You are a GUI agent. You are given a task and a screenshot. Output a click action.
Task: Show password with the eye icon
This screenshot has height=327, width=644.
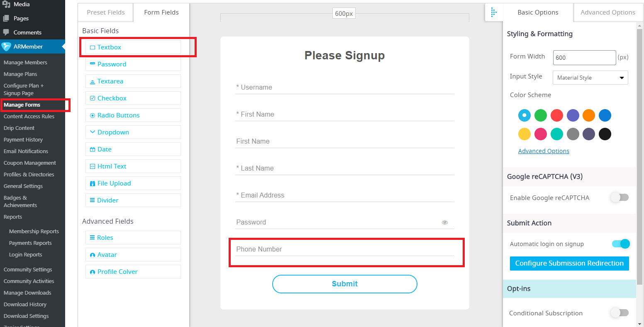[445, 222]
